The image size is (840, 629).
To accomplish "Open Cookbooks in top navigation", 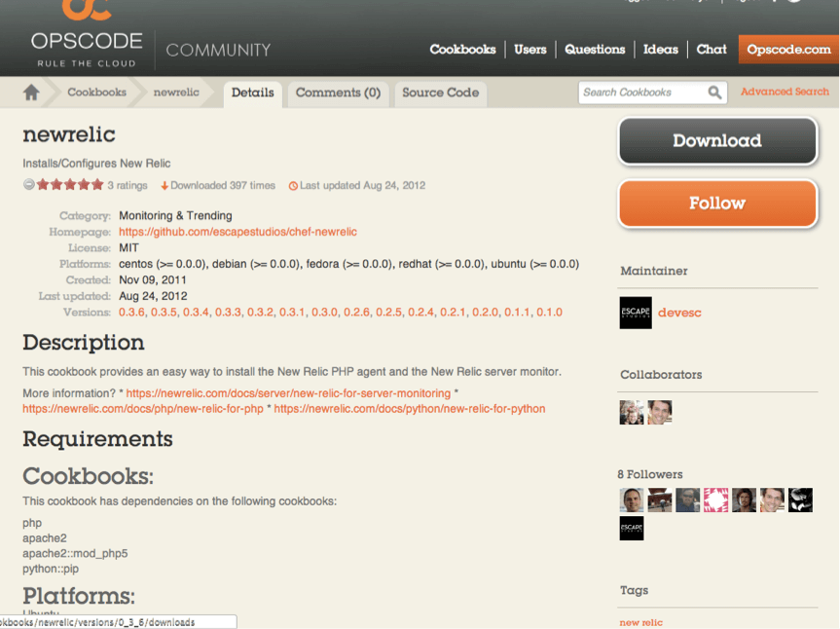I will point(462,50).
